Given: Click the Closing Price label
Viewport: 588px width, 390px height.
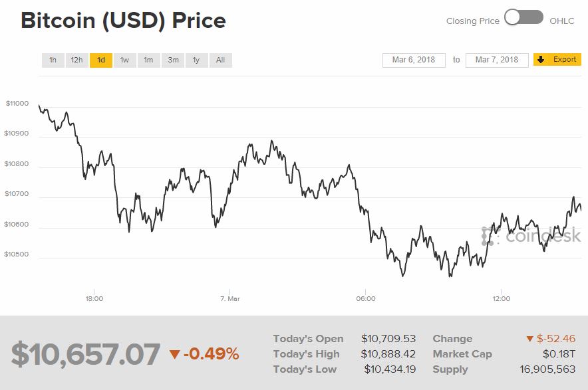Looking at the screenshot, I should [x=472, y=21].
